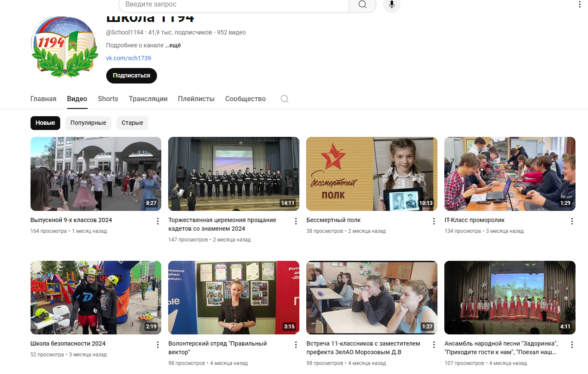Viewport: 588px width, 374px height.
Task: Open options for Ансамбль народной песни video
Action: click(572, 345)
